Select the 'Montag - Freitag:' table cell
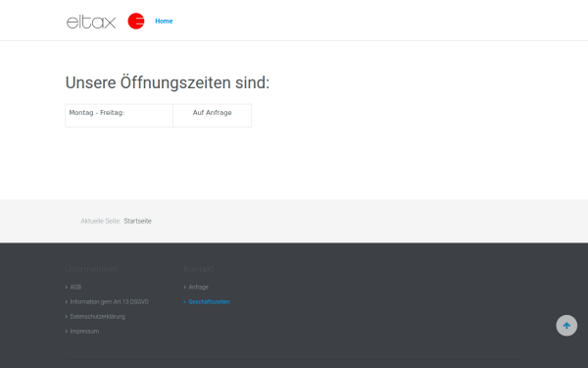This screenshot has height=368, width=588. [x=119, y=116]
